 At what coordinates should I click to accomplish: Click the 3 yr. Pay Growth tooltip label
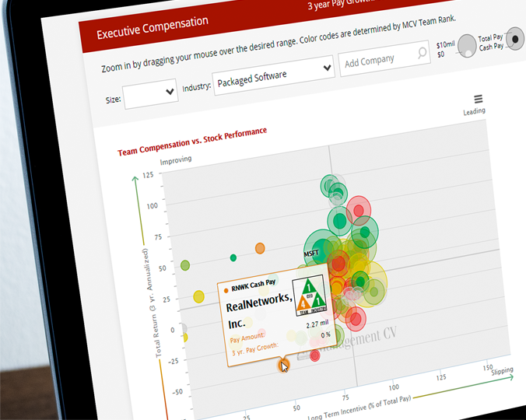254,348
